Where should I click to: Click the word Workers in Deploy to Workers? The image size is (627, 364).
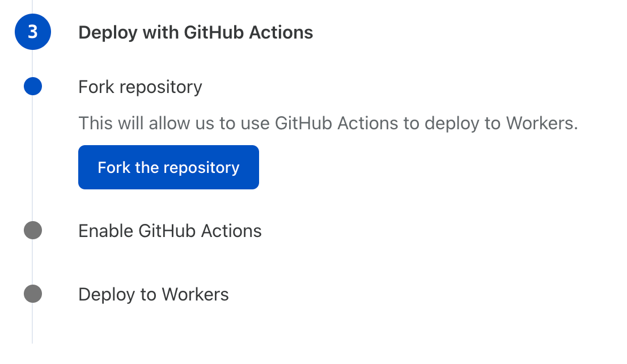pyautogui.click(x=195, y=294)
